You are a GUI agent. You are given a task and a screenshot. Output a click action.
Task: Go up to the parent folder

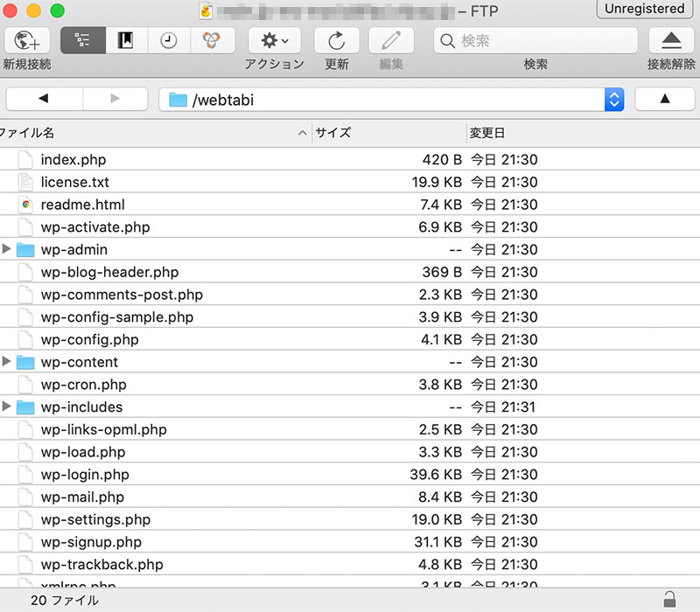[x=664, y=99]
